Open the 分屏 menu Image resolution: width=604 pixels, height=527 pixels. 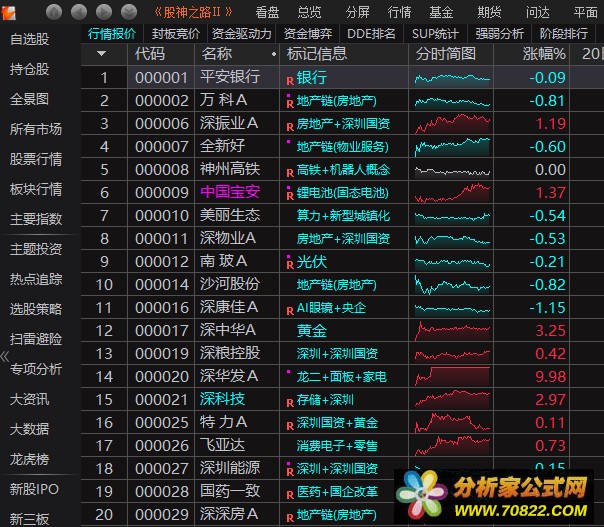tap(357, 12)
